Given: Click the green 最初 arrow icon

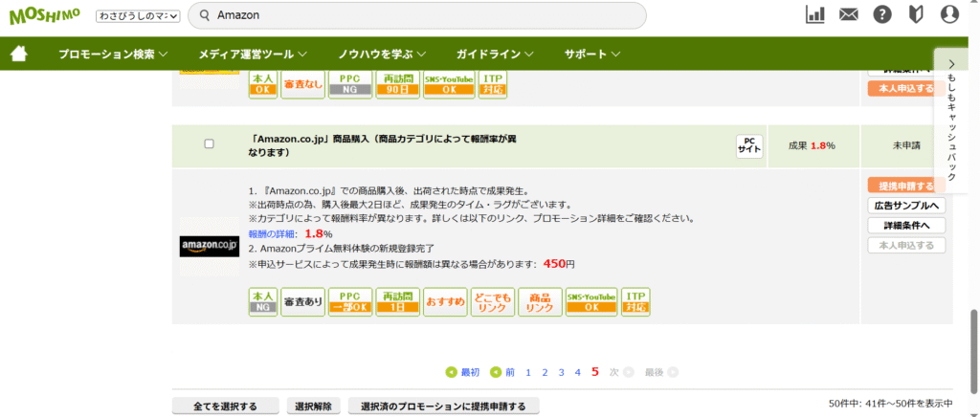Looking at the screenshot, I should pyautogui.click(x=451, y=372).
